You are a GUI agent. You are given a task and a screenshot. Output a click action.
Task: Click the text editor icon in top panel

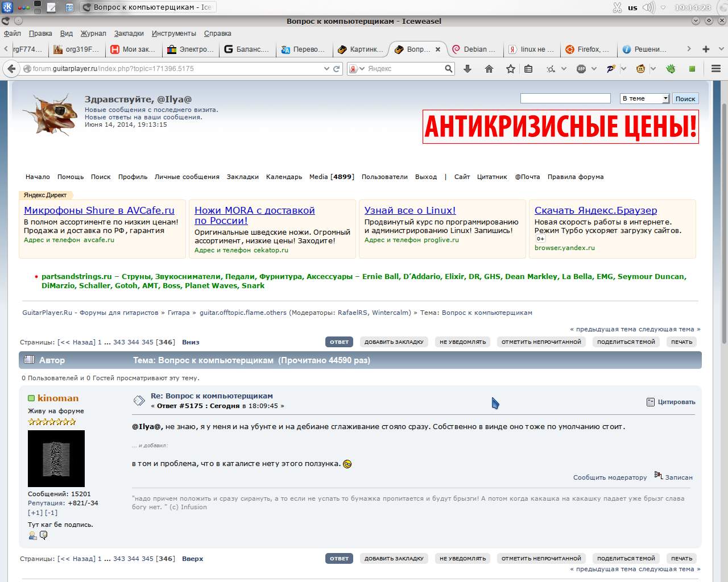pyautogui.click(x=51, y=7)
